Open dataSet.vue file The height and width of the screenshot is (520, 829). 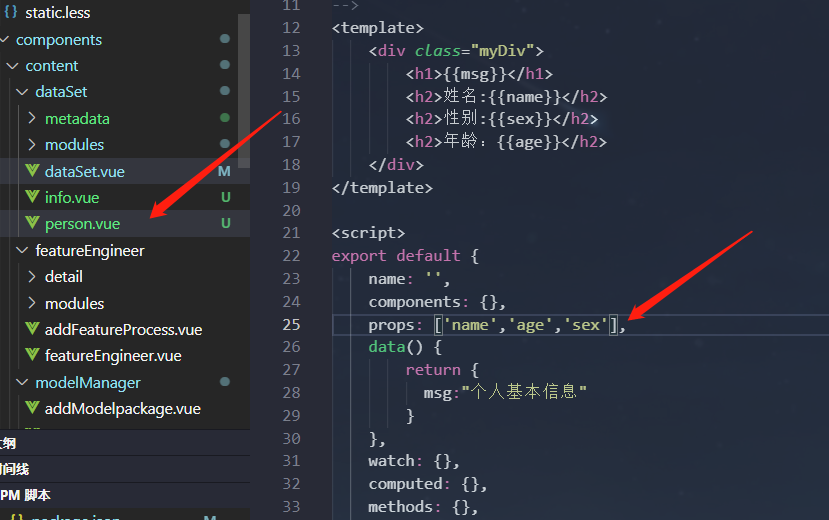click(x=85, y=171)
